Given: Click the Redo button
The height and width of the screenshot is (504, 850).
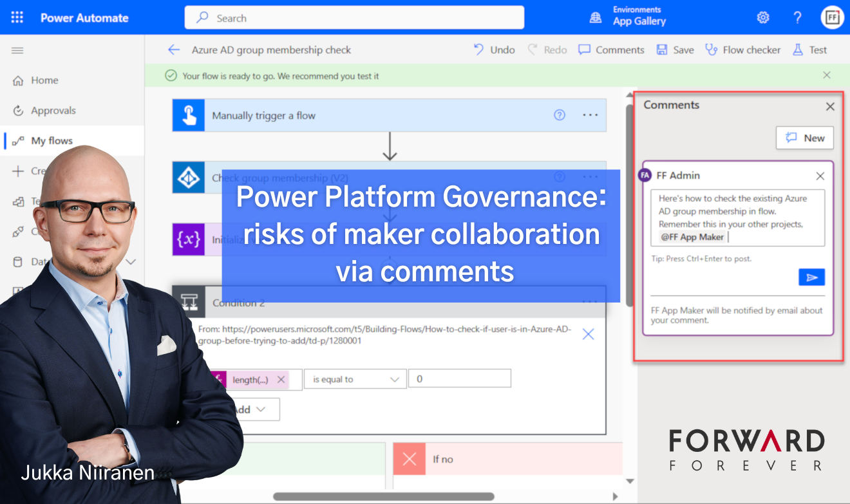Looking at the screenshot, I should (547, 50).
